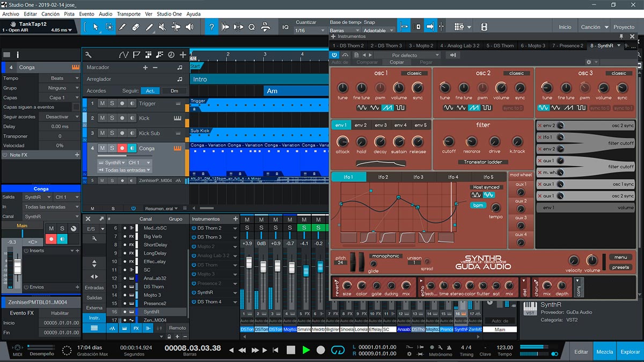Select the Eraser tool
644x362 pixels.
pyautogui.click(x=136, y=26)
